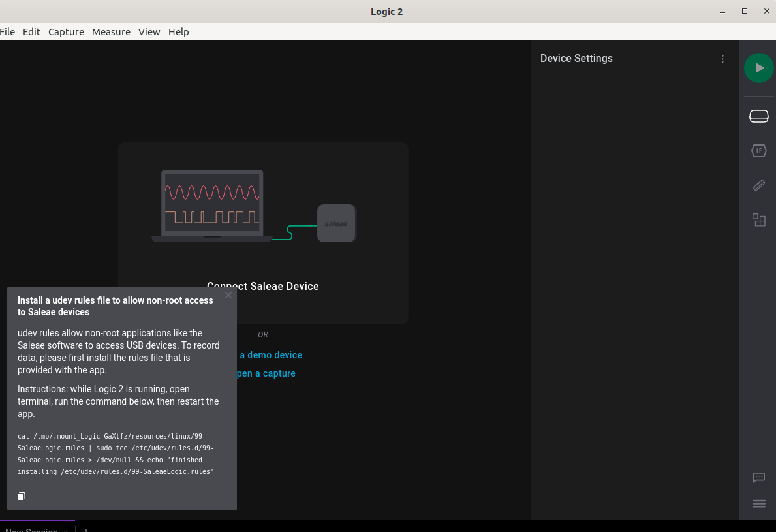
Task: Click the 'pen a capture' link
Action: (x=266, y=373)
